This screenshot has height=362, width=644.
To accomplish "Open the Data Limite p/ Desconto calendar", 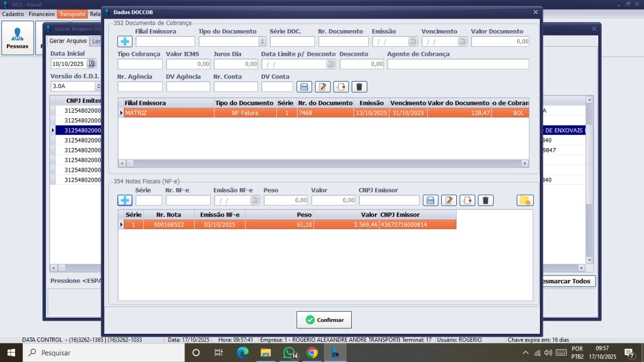I will pyautogui.click(x=331, y=64).
